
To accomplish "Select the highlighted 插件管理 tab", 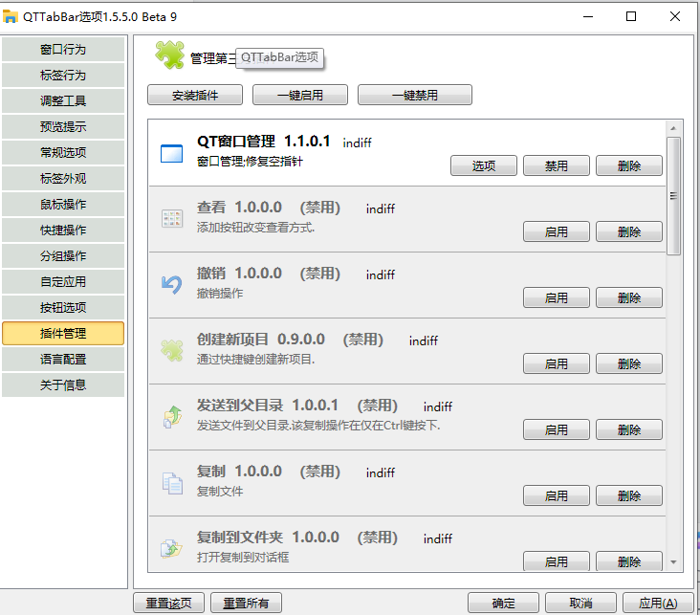I will click(63, 333).
